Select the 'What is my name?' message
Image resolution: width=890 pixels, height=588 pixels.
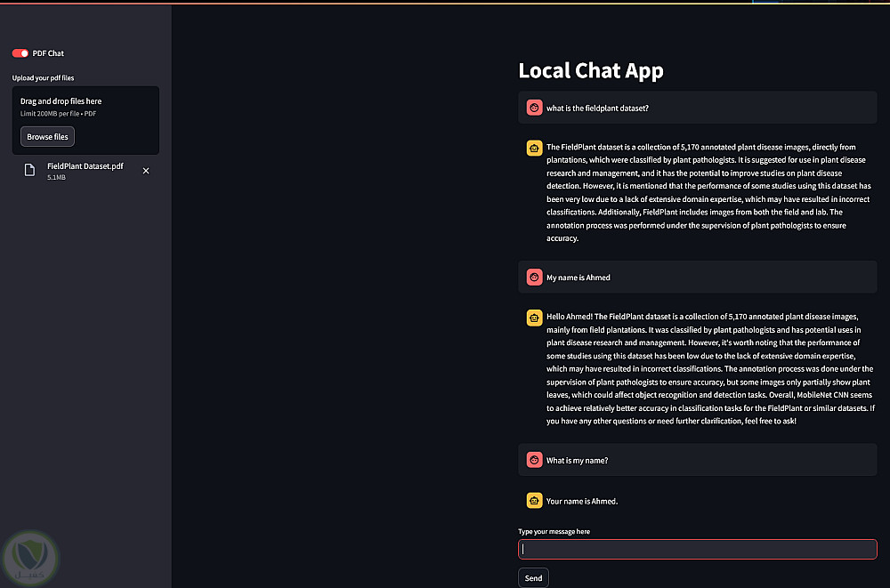[x=577, y=461]
